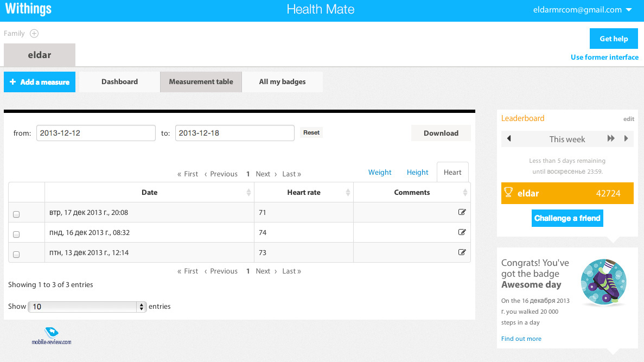644x362 pixels.
Task: Click the Family label
Action: tap(14, 33)
